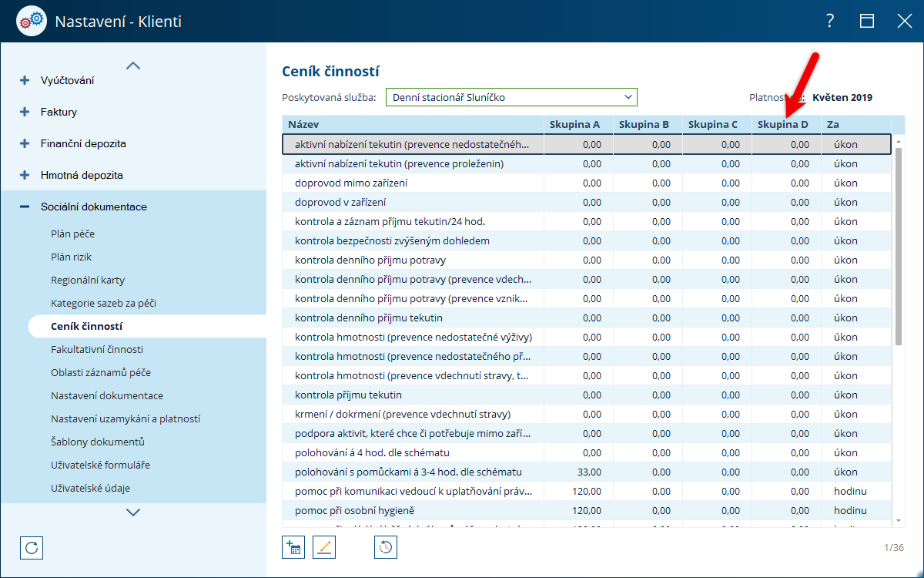
Task: Click the Vyúčtování label
Action: [x=68, y=80]
